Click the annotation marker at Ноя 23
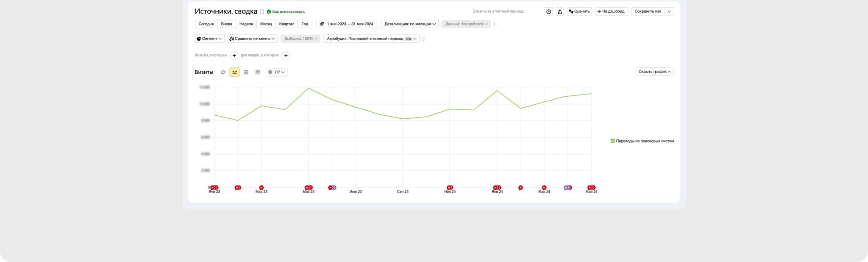The width and height of the screenshot is (868, 262). [x=449, y=187]
